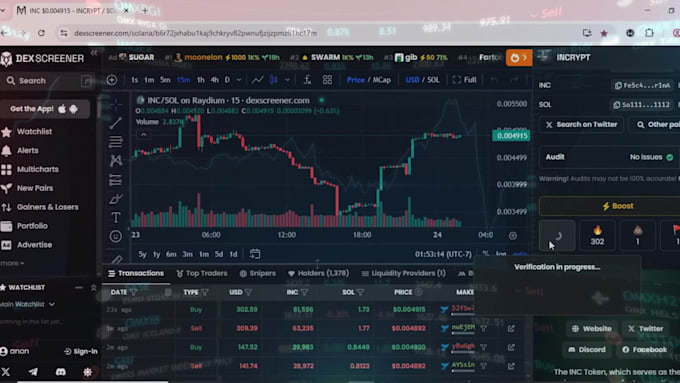Toggle log scale on chart
Image resolution: width=680 pixels, height=383 pixels.
(x=501, y=254)
